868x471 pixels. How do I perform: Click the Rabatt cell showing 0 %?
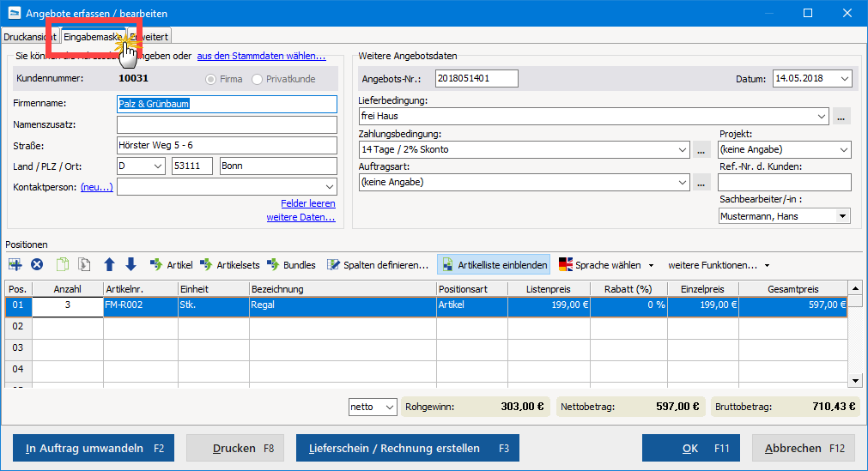tap(628, 306)
